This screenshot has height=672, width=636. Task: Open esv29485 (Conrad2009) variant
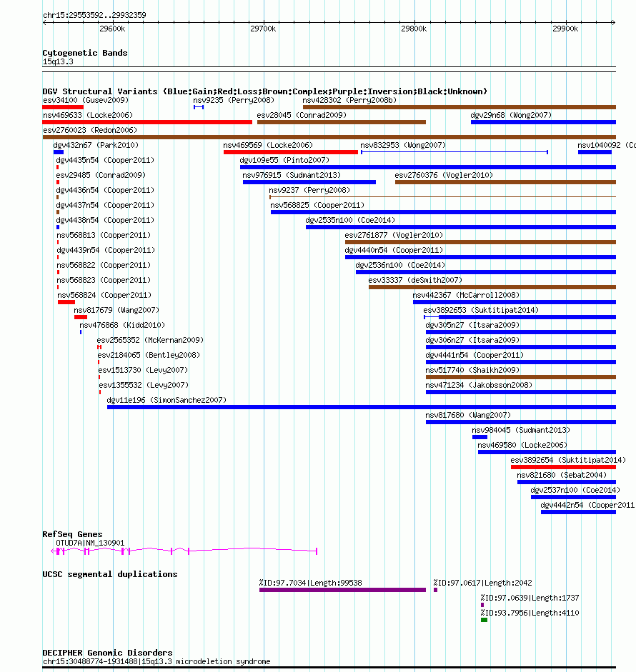[x=58, y=182]
